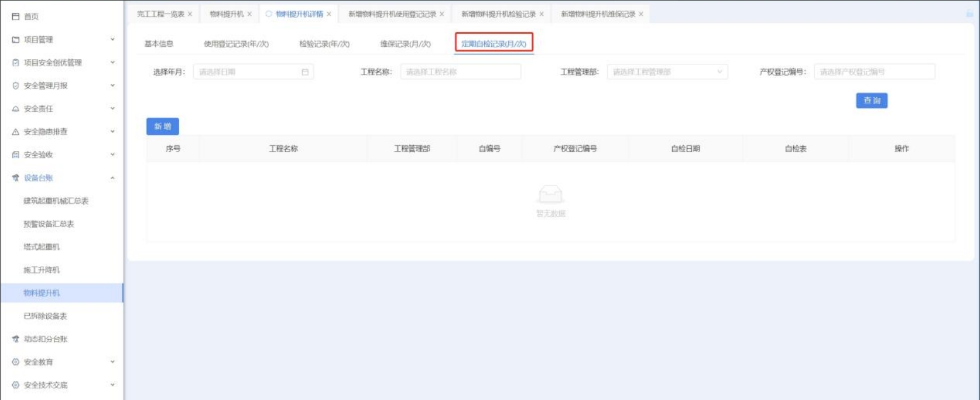Expand the 项目管理 sidebar menu
Screen dimensions: 980x400
coord(112,40)
